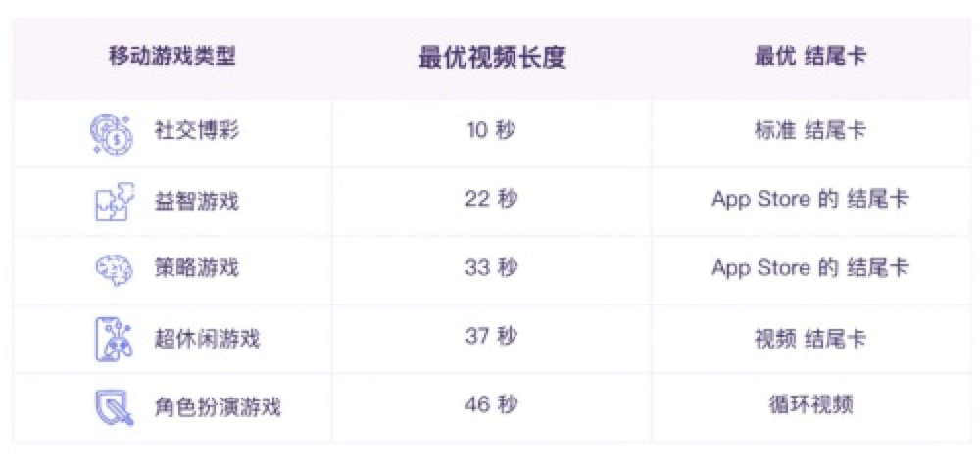
Task: Click the 循环视频 cell
Action: [x=810, y=405]
